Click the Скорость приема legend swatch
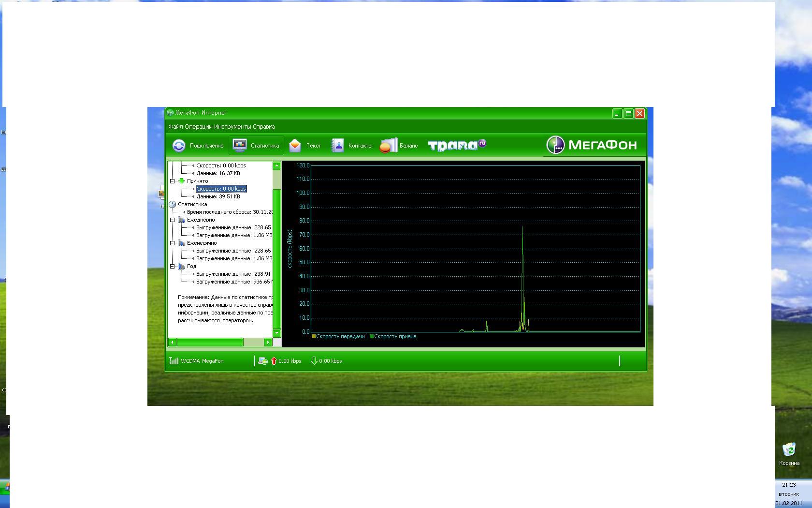Screen dimensions: 812x508 [372, 336]
